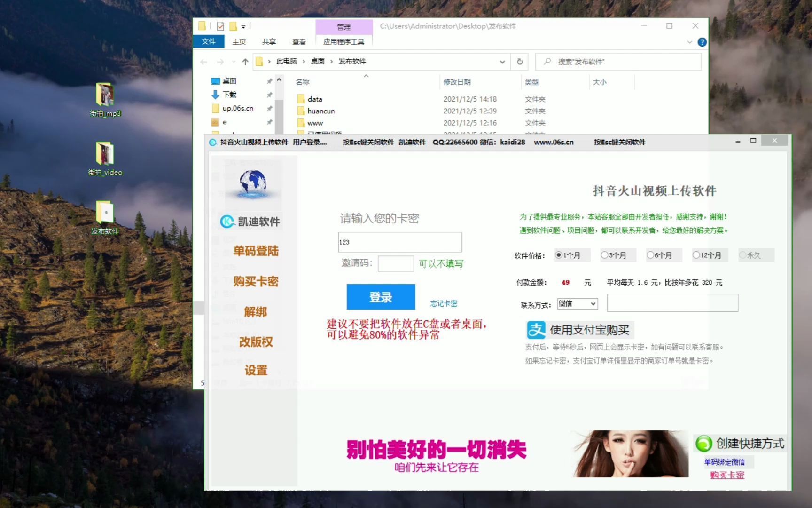The height and width of the screenshot is (508, 812).
Task: Click the 桌面 quick access icon
Action: (215, 81)
